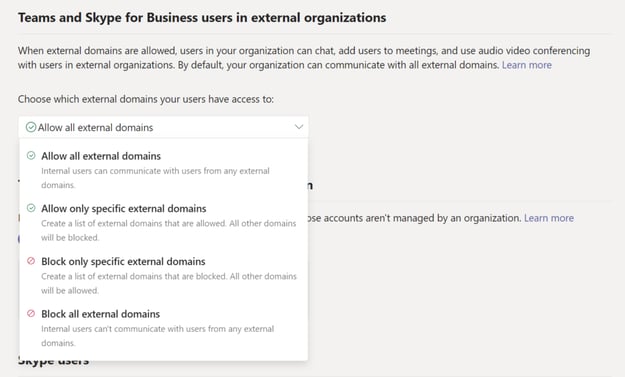
Task: Click the 'Teams and Skype for Business users' heading
Action: (x=202, y=18)
